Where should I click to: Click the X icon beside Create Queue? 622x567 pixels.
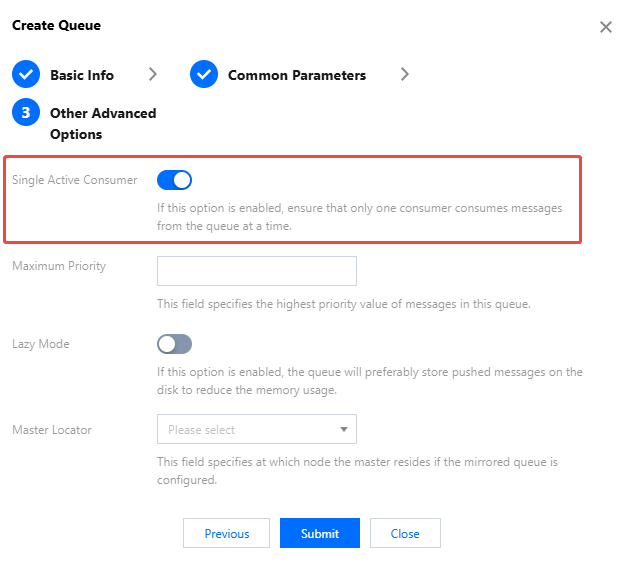tap(605, 27)
